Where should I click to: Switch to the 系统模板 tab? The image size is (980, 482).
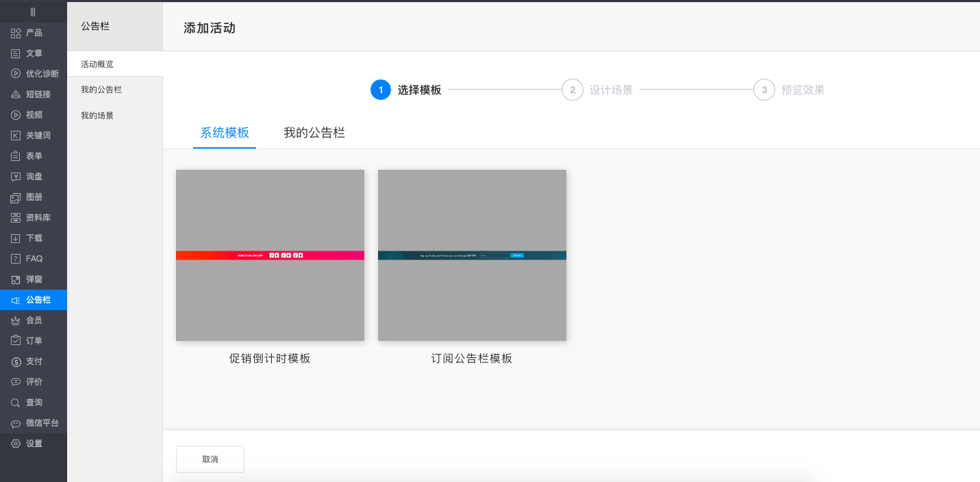tap(224, 132)
